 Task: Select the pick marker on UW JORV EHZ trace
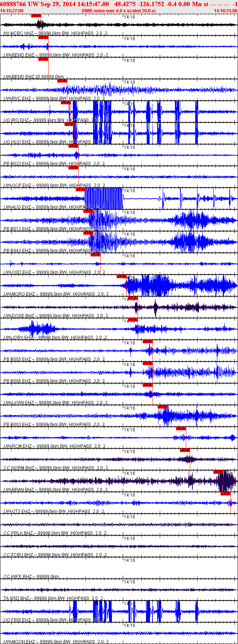point(133,320)
